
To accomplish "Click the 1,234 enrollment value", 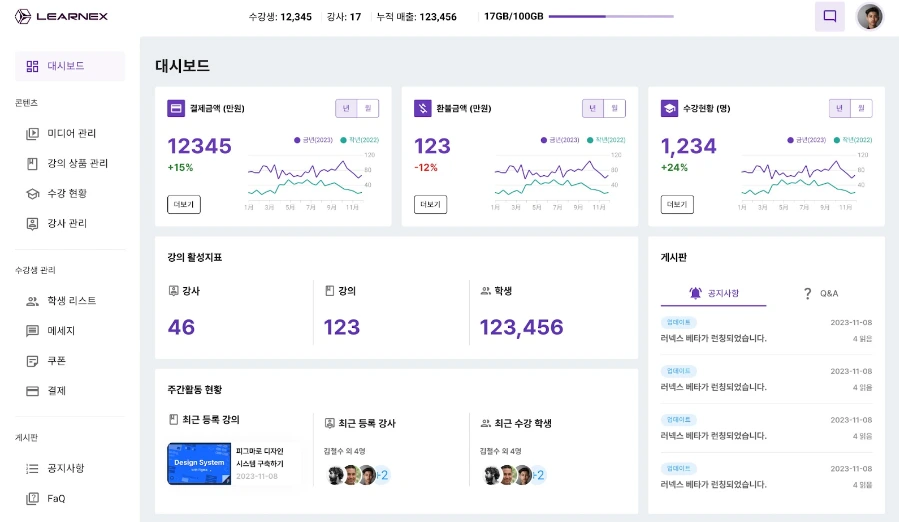I will coord(689,146).
